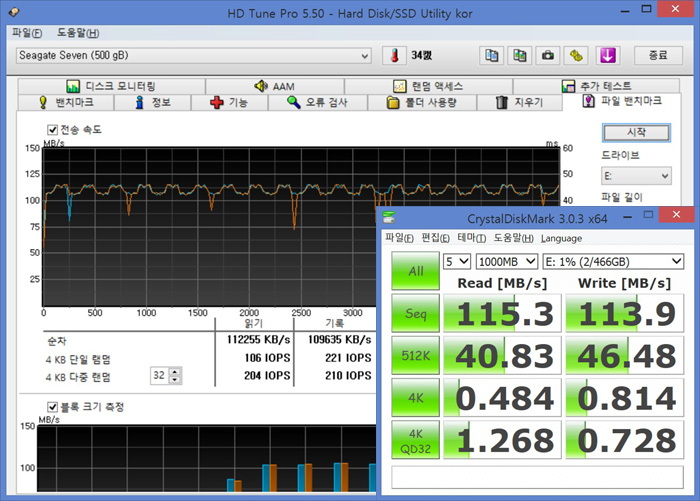Open the 폴더 사용량 tab
The image size is (700, 501).
tap(422, 102)
